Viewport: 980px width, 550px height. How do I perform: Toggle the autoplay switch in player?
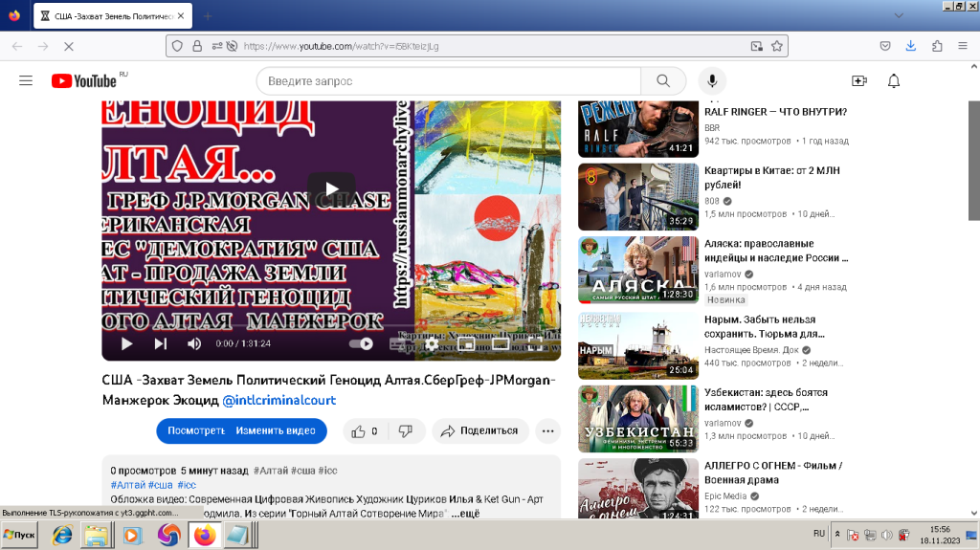click(361, 343)
